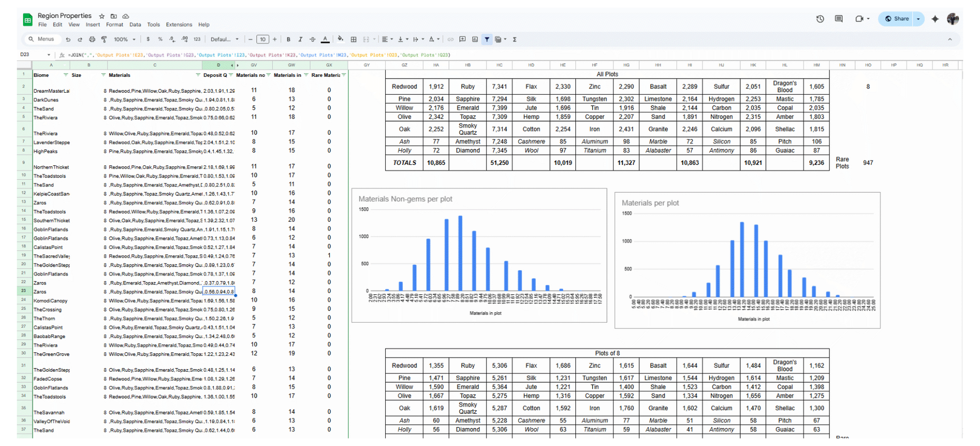Click the borders grid icon
Image resolution: width=980 pixels, height=446 pixels.
[x=354, y=39]
